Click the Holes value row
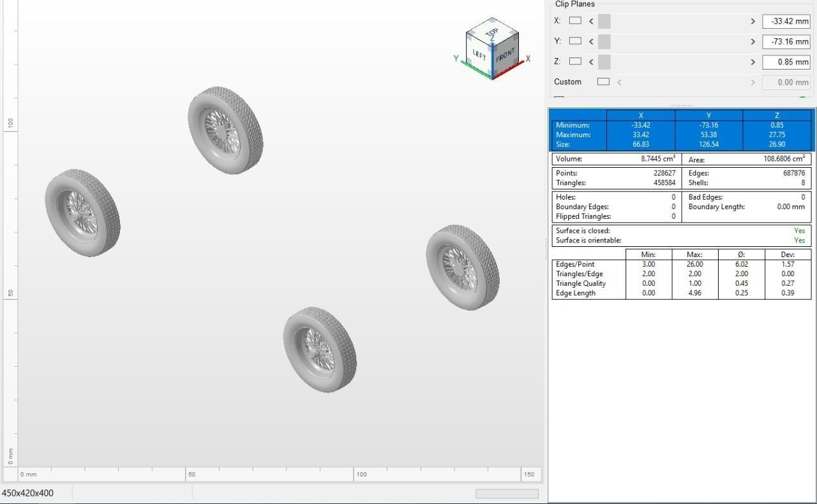Viewport: 817px width, 504px height. point(617,197)
